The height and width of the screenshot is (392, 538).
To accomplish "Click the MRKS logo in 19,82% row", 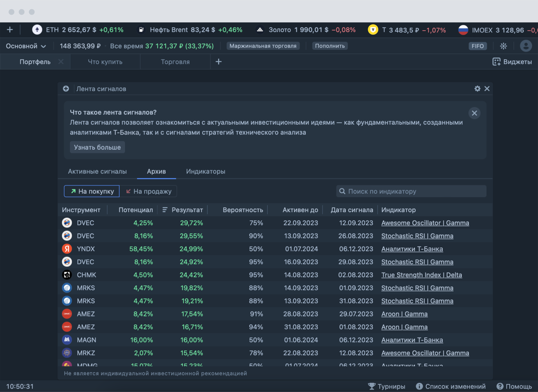I will click(x=67, y=288).
